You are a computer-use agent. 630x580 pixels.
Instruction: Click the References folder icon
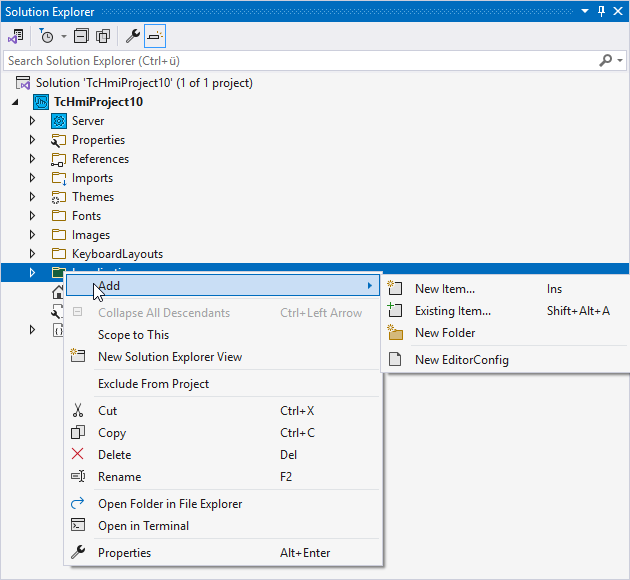click(x=59, y=159)
